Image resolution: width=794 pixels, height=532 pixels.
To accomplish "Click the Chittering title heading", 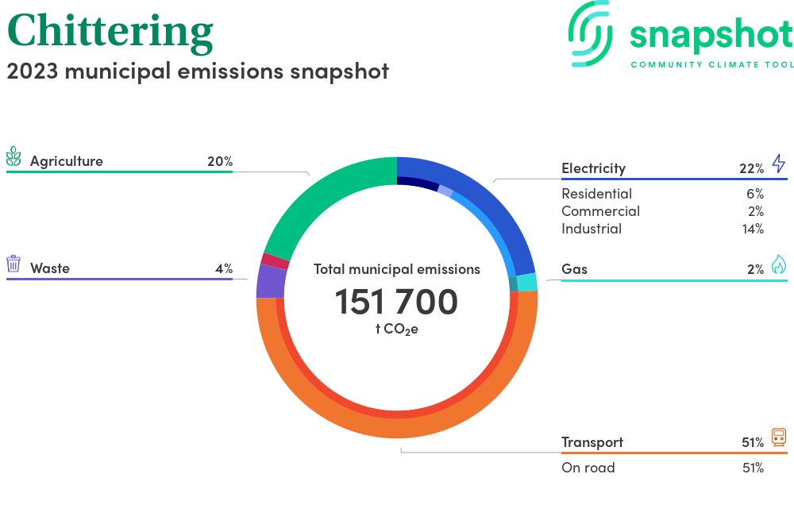I will point(110,30).
